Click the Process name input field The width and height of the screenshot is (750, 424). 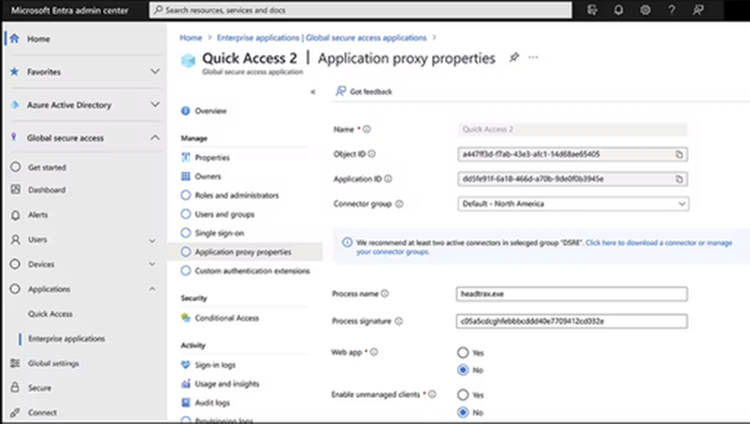tap(572, 294)
